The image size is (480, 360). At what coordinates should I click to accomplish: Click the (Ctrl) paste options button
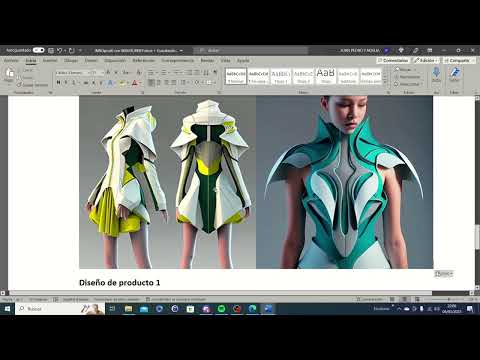tap(443, 274)
